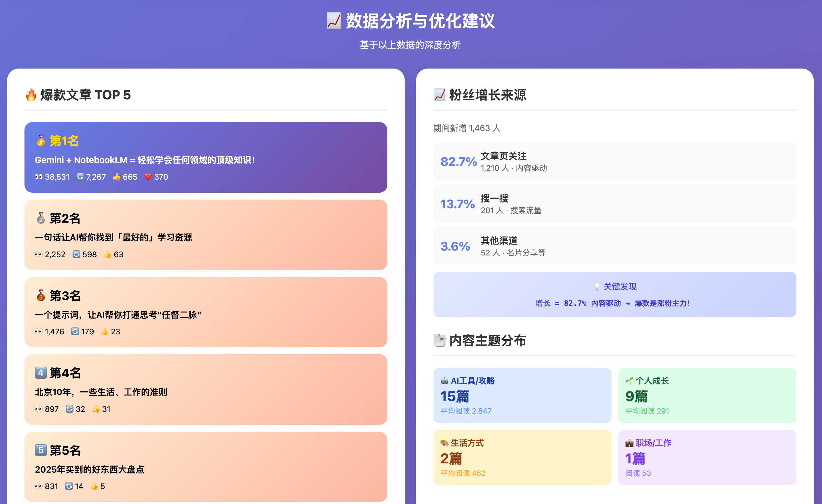Click the 2025年买到的好东西大盘点 article title
Viewport: 822px width, 504px height.
(90, 469)
